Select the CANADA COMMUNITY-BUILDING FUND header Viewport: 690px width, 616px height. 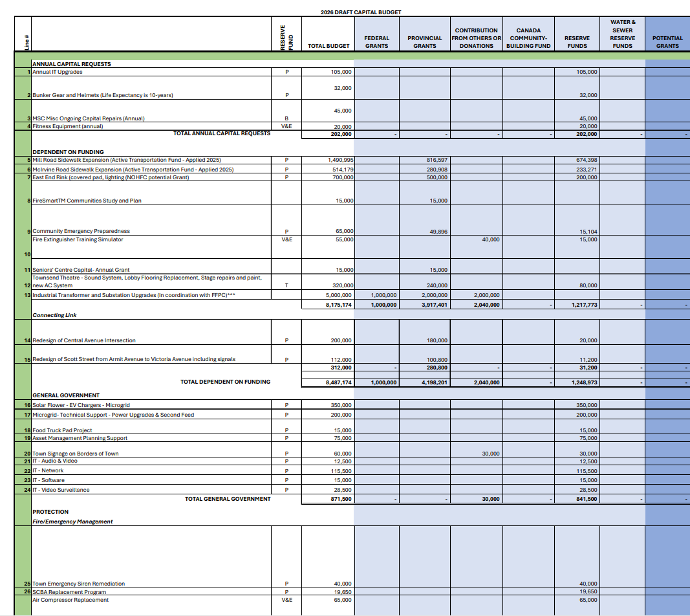(528, 38)
